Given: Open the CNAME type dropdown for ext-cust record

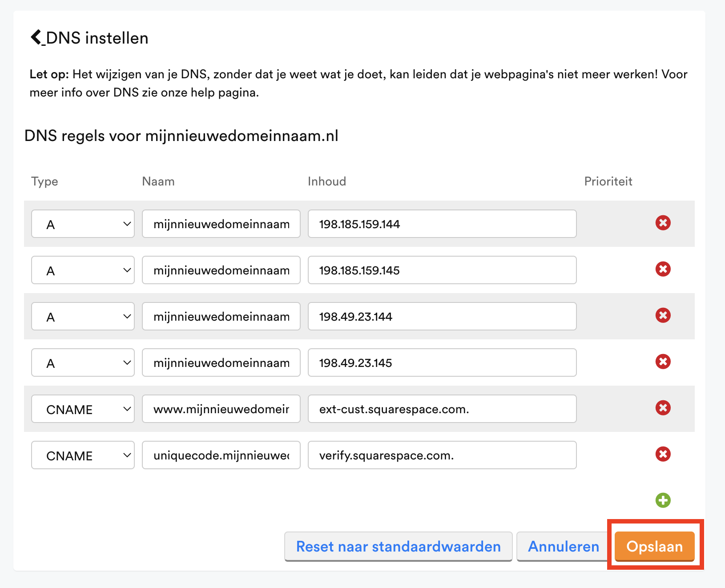Looking at the screenshot, I should pos(83,409).
